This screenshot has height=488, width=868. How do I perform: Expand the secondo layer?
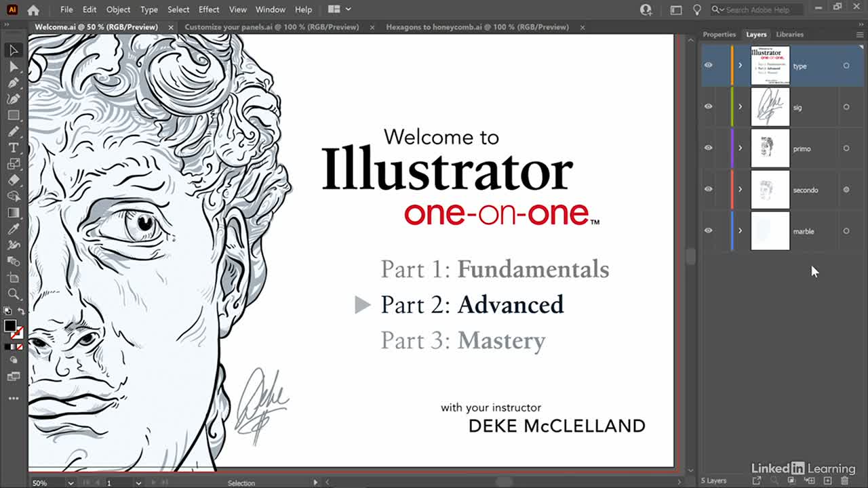740,190
